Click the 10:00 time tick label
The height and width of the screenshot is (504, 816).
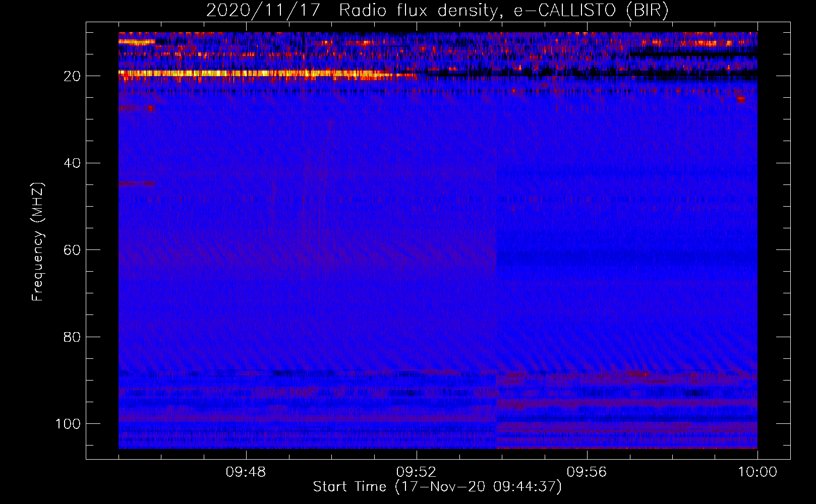point(757,472)
